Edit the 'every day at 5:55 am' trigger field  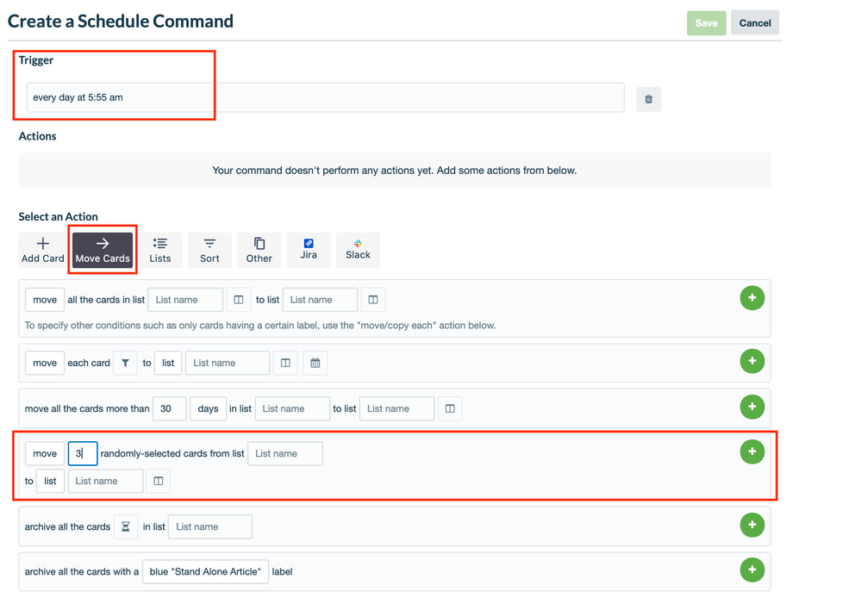[x=325, y=97]
